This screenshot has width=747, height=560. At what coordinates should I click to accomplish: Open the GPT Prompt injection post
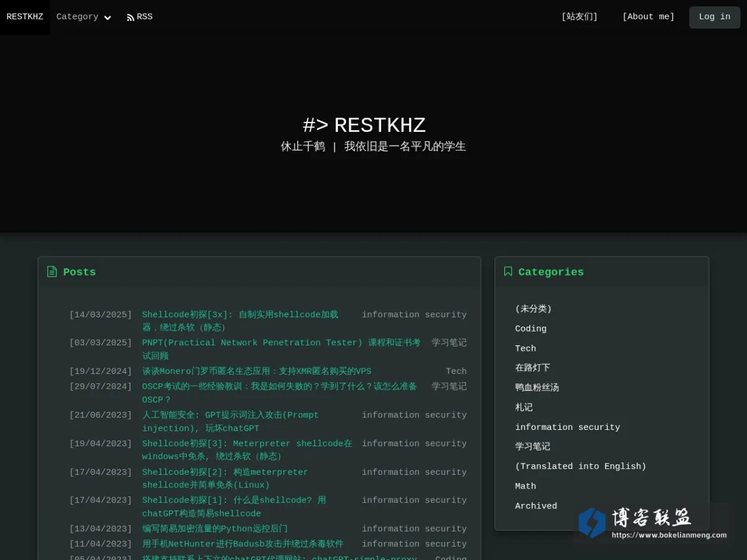coord(230,422)
